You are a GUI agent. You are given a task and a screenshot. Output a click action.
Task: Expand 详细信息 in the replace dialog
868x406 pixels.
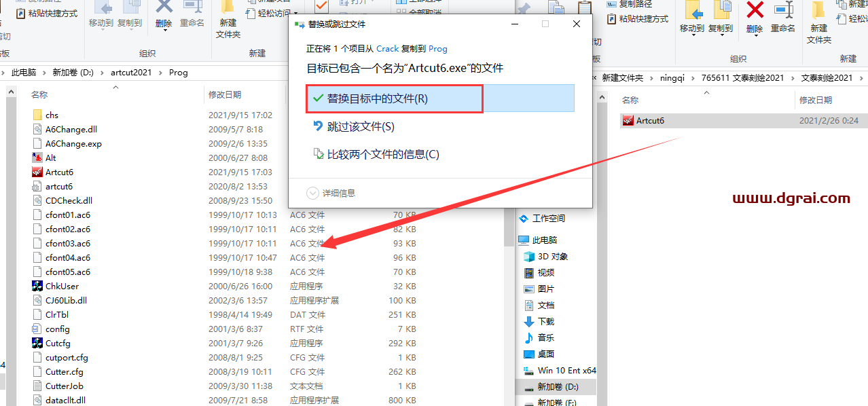tap(331, 193)
